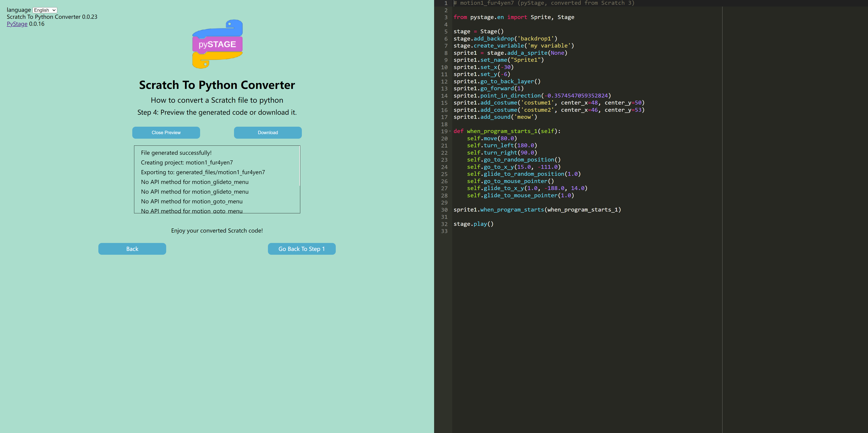Click code line stage.play()

click(x=473, y=224)
